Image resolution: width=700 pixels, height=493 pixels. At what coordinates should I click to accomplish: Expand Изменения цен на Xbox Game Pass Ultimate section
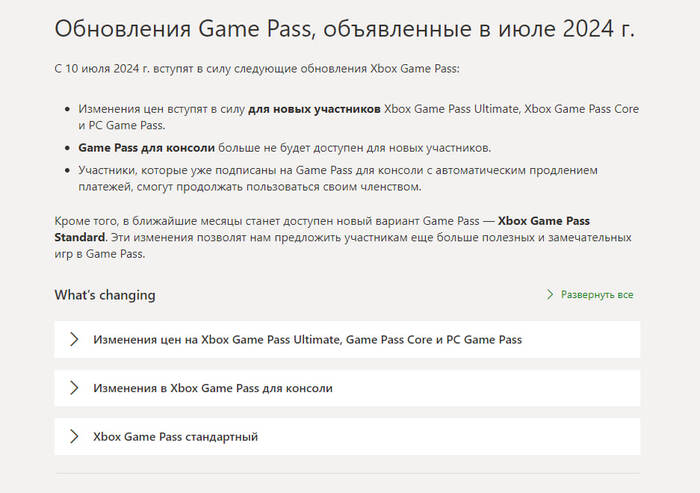click(347, 339)
